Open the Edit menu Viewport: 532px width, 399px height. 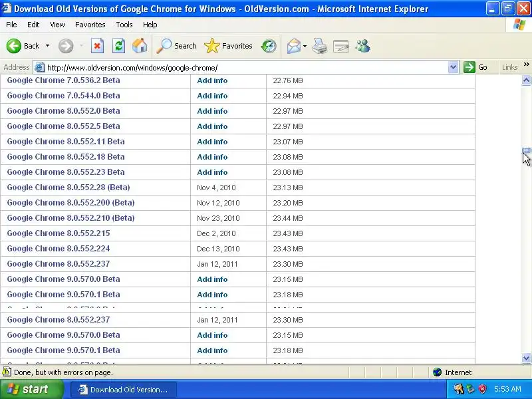[33, 25]
